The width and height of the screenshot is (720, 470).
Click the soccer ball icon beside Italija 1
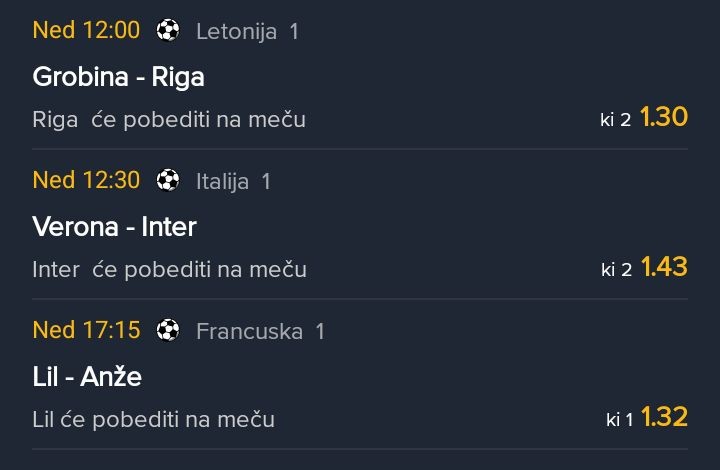point(168,181)
